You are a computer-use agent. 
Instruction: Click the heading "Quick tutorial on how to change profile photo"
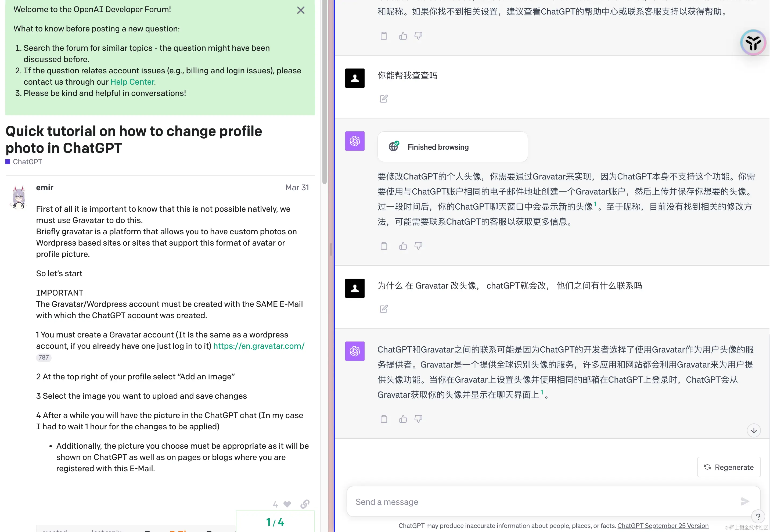tap(134, 140)
